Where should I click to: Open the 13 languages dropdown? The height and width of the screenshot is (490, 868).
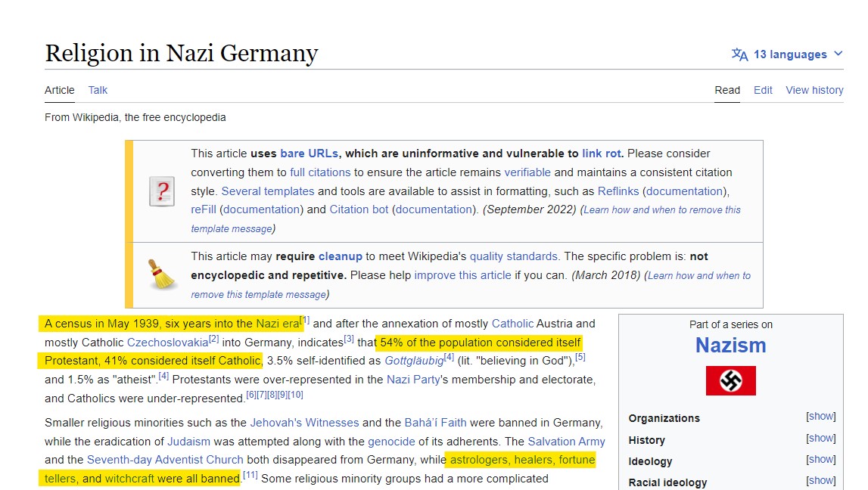point(787,54)
